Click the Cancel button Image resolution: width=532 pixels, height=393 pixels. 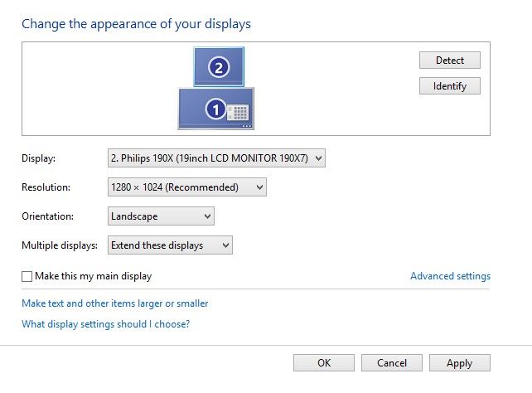392,363
